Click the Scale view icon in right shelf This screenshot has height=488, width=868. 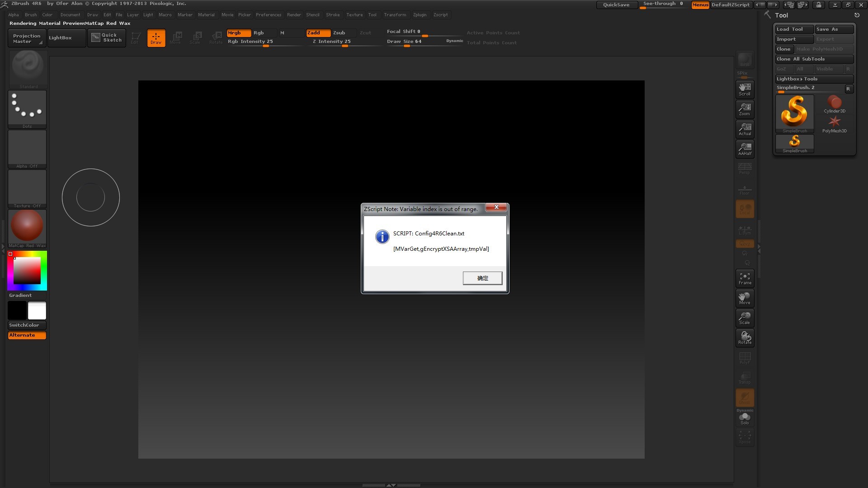coord(745,318)
